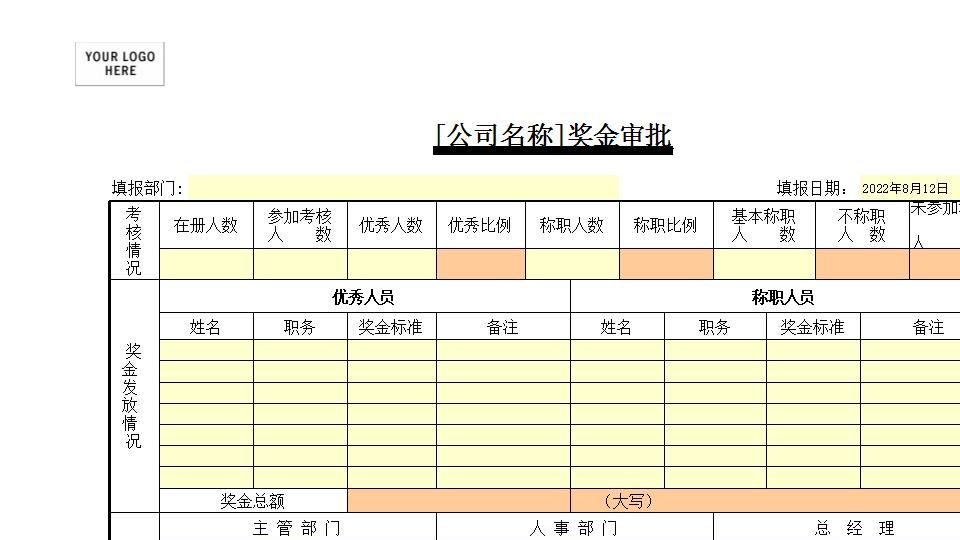The width and height of the screenshot is (960, 540).
Task: Click the 考核情况 row header
Action: [134, 241]
